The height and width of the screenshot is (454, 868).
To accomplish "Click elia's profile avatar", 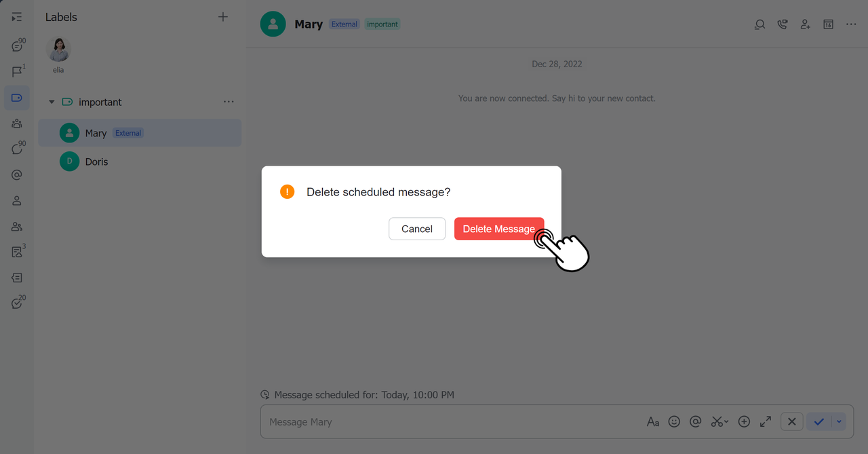I will [x=58, y=50].
